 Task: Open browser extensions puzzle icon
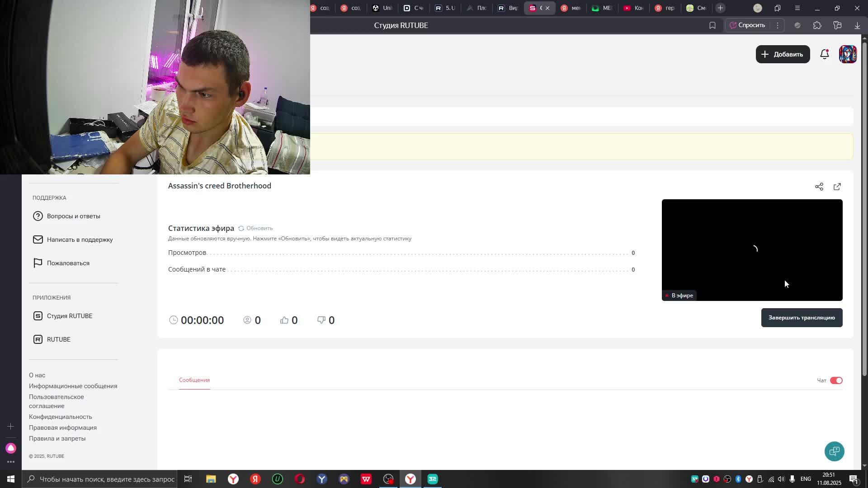pyautogui.click(x=817, y=25)
